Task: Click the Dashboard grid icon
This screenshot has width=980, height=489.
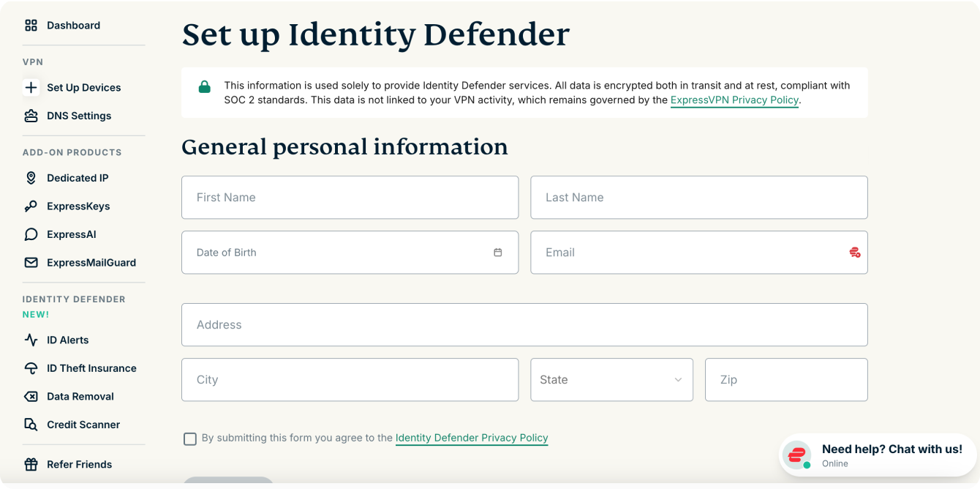Action: point(31,26)
